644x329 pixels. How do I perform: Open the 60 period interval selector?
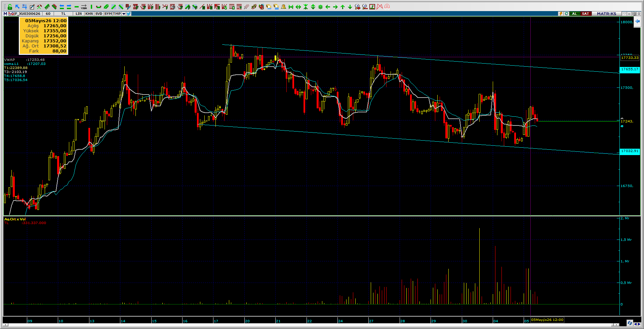point(48,14)
